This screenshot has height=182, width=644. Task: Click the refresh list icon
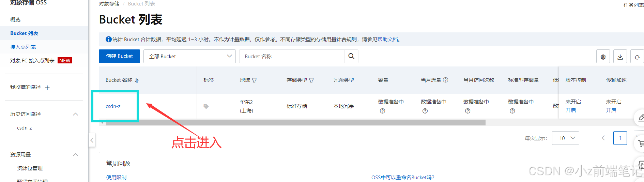637,57
